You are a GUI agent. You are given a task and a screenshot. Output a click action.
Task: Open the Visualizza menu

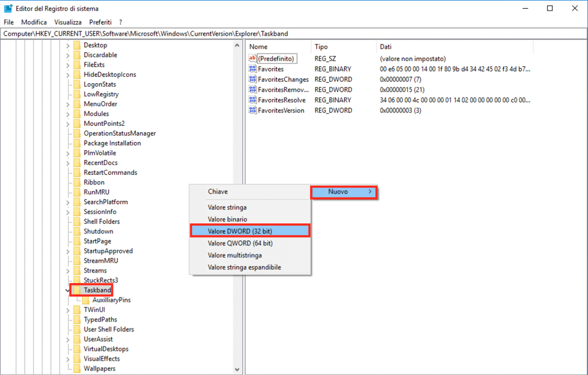68,22
